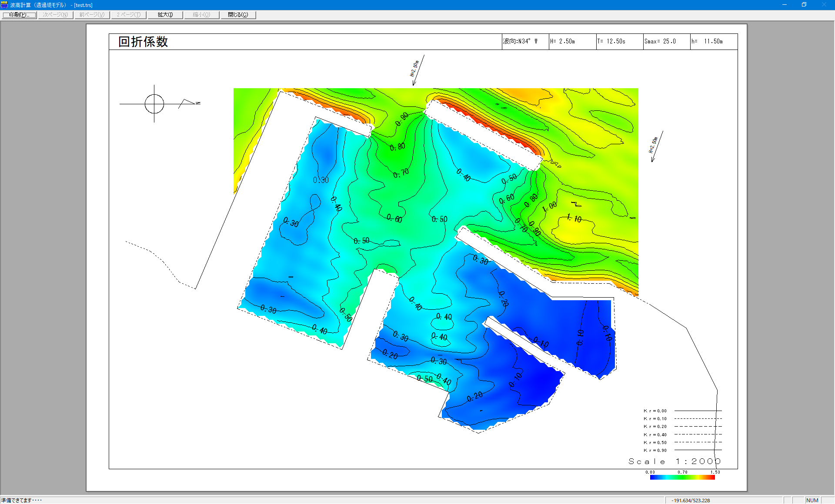Click the Kr=0.90 legend entry
This screenshot has width=835, height=504.
coord(682,450)
